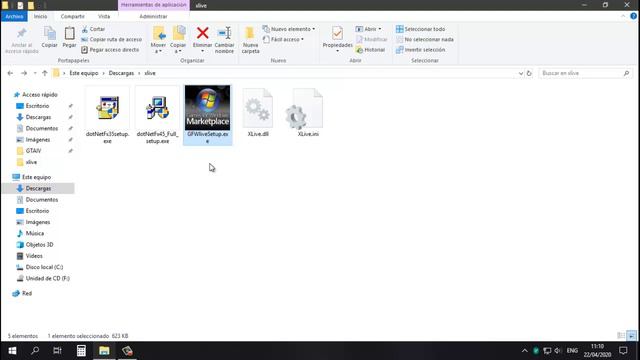This screenshot has width=640, height=360.
Task: Open Descargas under Acceso rápido
Action: 38,117
